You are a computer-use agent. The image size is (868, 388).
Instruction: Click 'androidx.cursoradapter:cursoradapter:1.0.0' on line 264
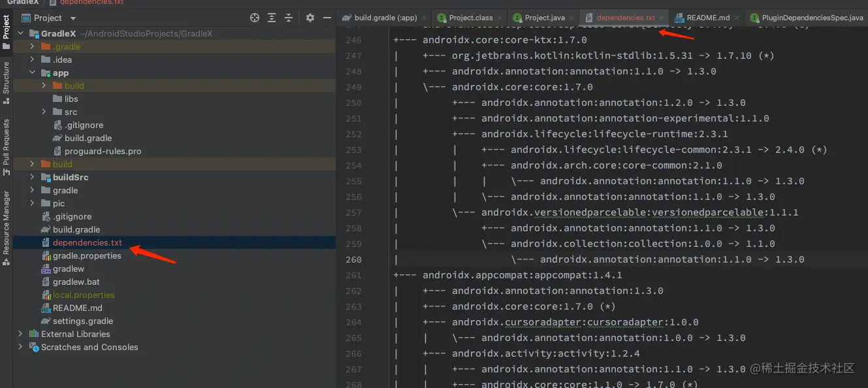click(x=575, y=322)
